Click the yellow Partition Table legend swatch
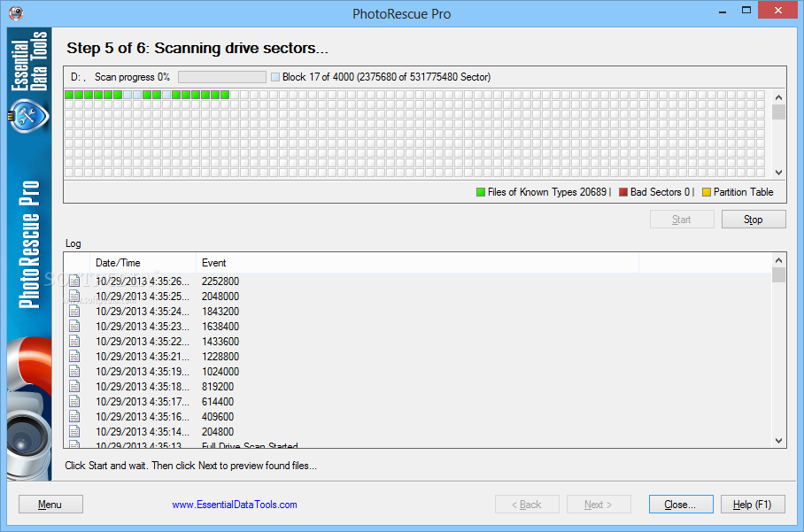Viewport: 804px width, 532px height. pyautogui.click(x=706, y=192)
